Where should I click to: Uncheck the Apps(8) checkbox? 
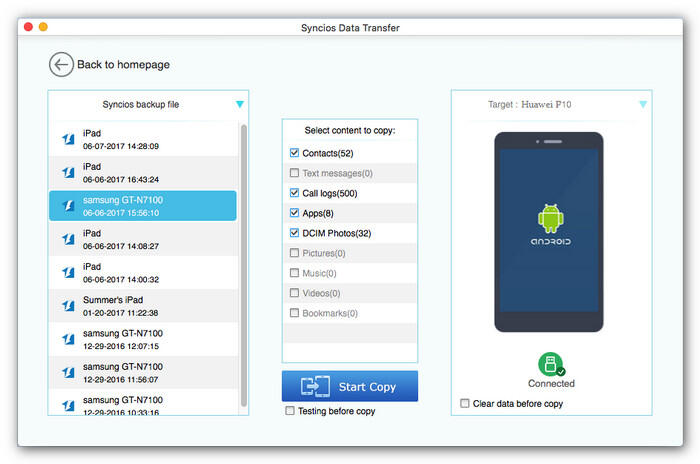click(x=294, y=213)
